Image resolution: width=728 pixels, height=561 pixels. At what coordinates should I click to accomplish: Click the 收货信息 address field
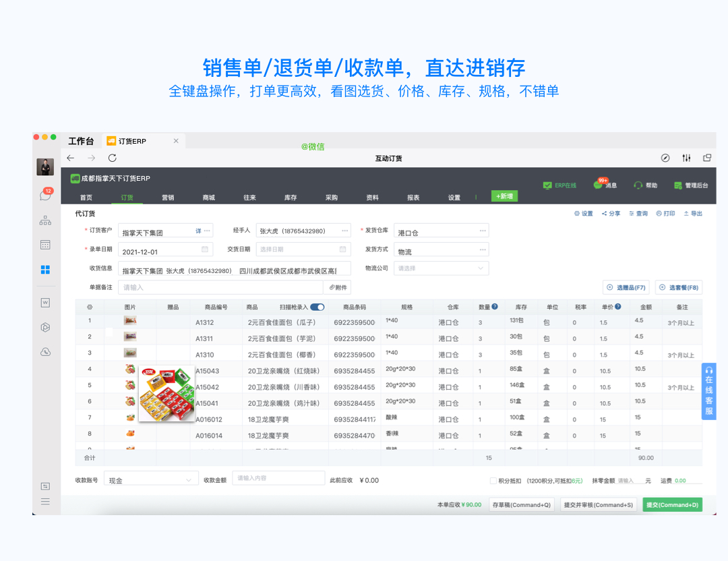point(235,268)
